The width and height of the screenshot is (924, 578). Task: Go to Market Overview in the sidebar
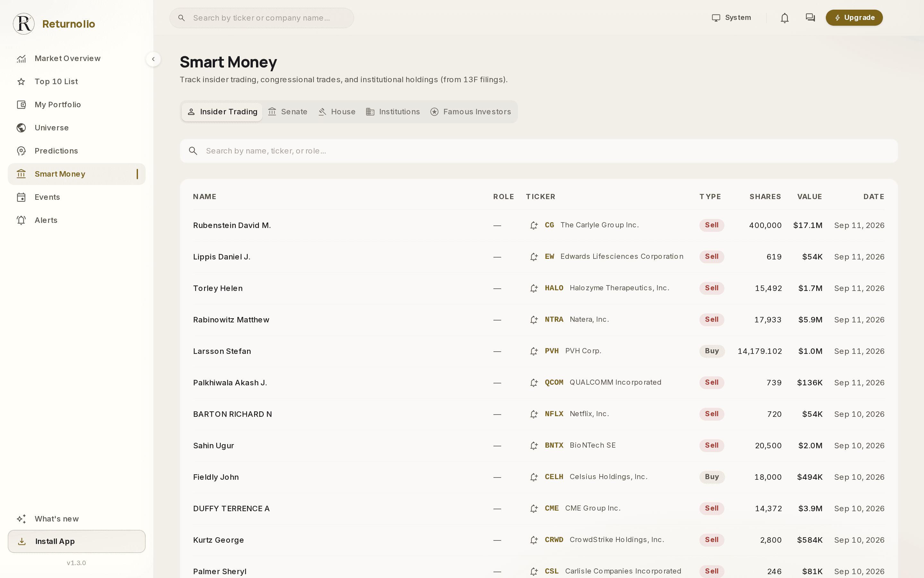76,58
